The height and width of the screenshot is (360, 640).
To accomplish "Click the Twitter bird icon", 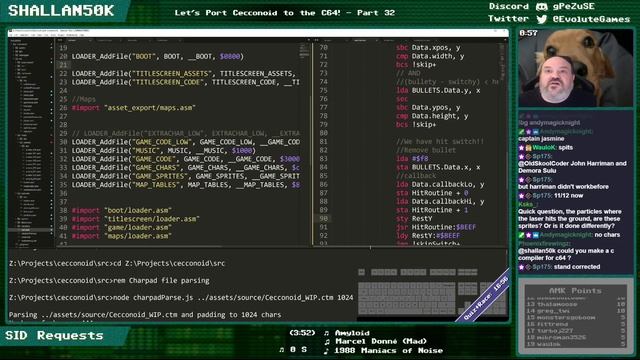I will [542, 19].
